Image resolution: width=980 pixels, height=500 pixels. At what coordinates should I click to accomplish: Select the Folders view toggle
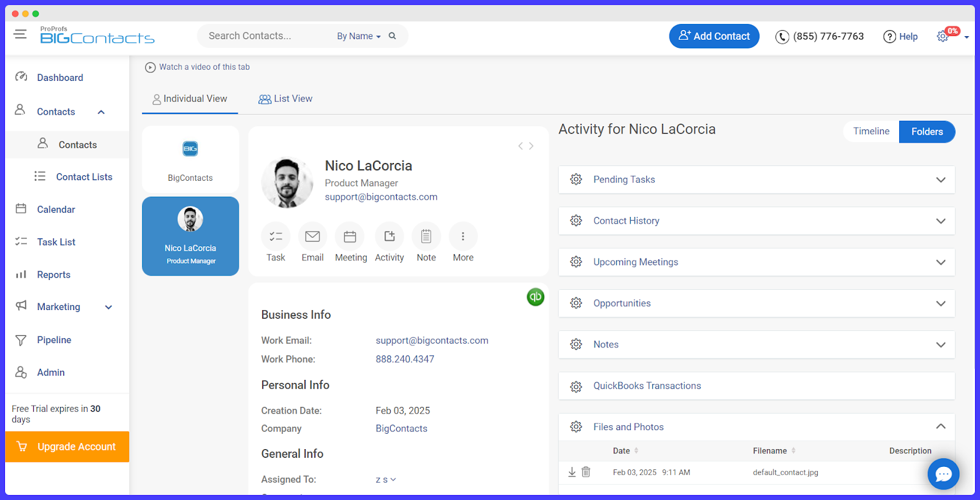(x=927, y=132)
